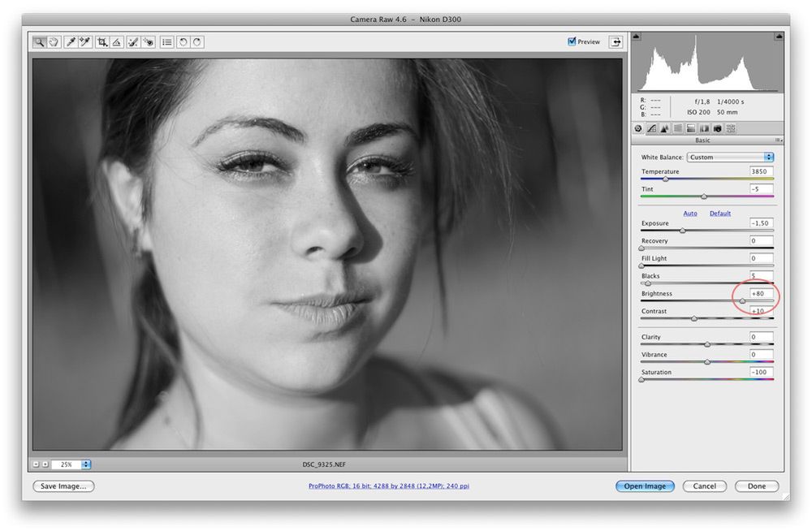Click the Temperature slider handle
Image resolution: width=812 pixels, height=531 pixels.
[x=666, y=179]
